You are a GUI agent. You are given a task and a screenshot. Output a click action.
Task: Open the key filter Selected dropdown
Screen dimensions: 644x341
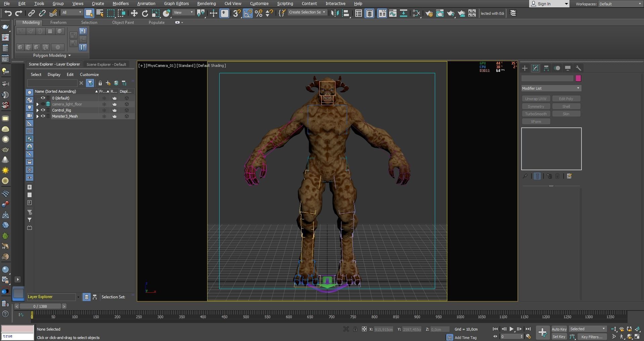pos(588,329)
